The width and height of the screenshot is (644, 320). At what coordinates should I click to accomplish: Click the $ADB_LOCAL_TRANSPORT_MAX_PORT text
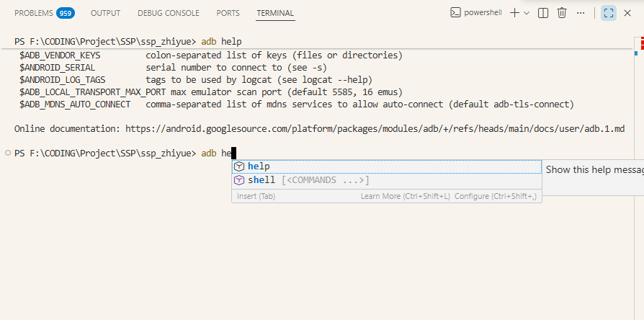point(92,92)
